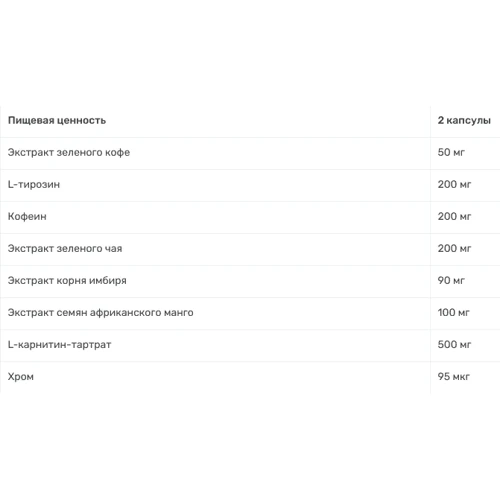
Task: Click the '500 мг' value
Action: point(454,344)
